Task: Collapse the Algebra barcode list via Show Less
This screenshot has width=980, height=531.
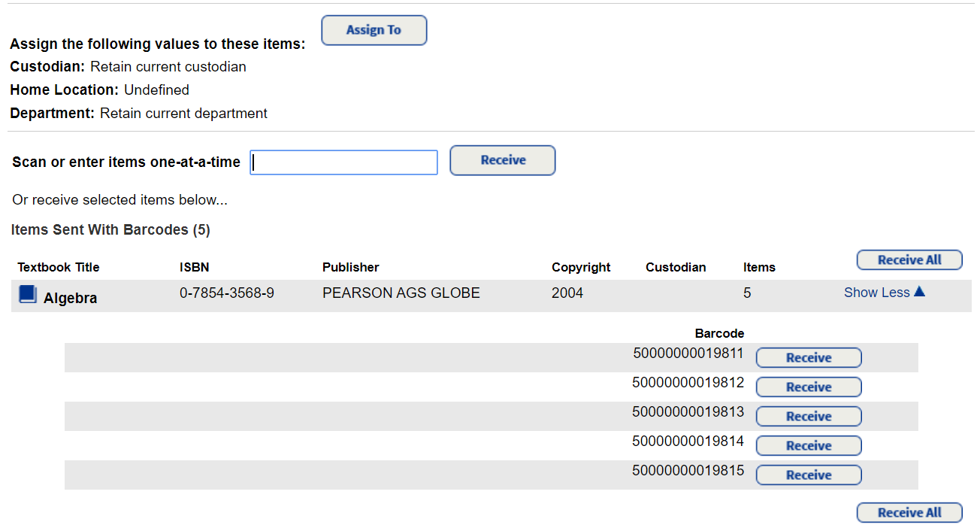Action: 877,293
